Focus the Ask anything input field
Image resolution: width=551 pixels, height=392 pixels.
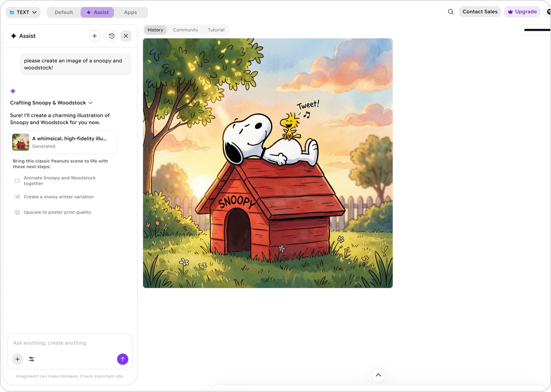coord(70,343)
